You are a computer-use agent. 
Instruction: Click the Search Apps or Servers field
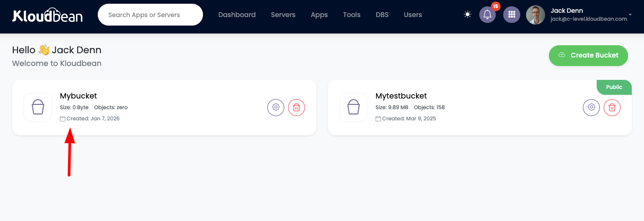pos(150,15)
